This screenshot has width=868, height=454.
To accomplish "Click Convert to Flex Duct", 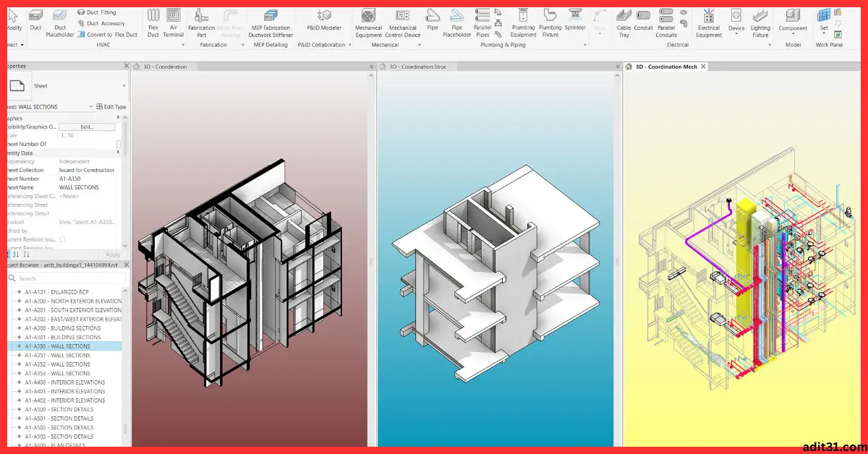I will [x=107, y=34].
